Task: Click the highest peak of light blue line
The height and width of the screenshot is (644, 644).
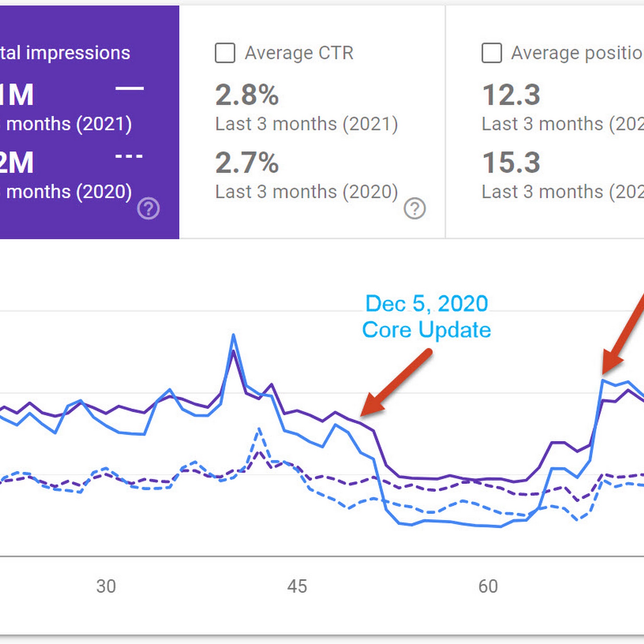Action: coord(233,335)
